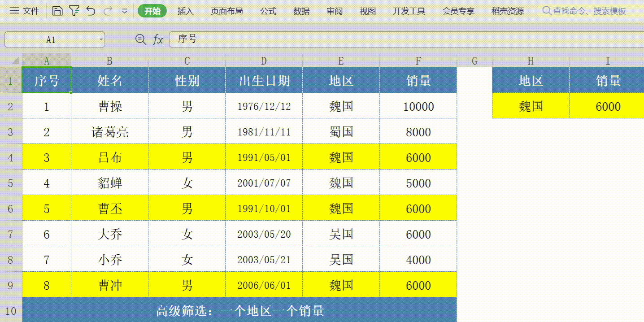Switch to the 数据 ribbon tab
This screenshot has height=322, width=644.
point(301,11)
